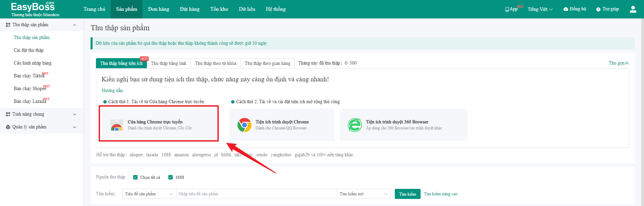Viewport: 644px width, 206px height.
Task: Open the Dữ liệu menu
Action: [x=247, y=9]
